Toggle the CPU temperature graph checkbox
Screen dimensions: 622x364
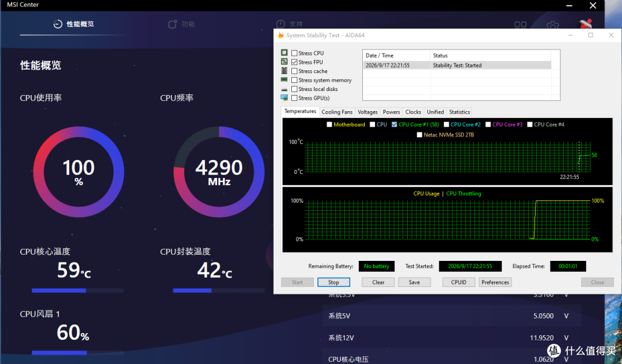[x=373, y=124]
